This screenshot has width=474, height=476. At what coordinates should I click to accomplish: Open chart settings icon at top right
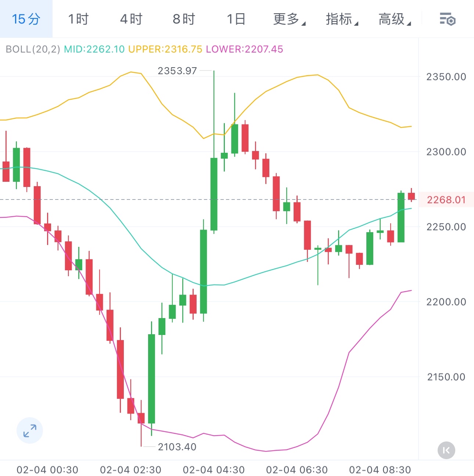coord(447,19)
